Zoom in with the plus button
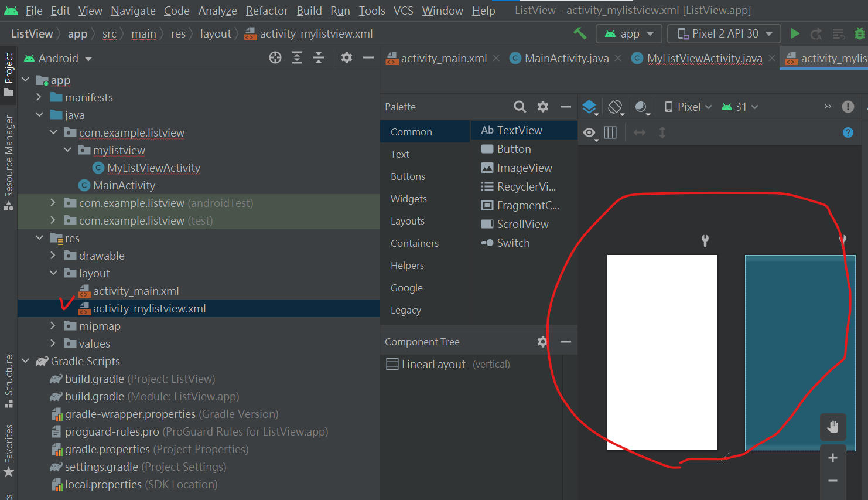This screenshot has width=868, height=500. (x=832, y=458)
